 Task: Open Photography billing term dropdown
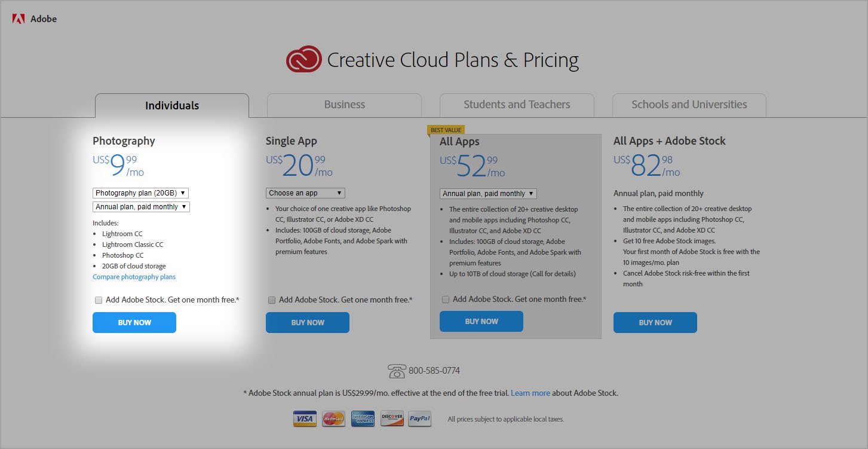click(x=141, y=207)
